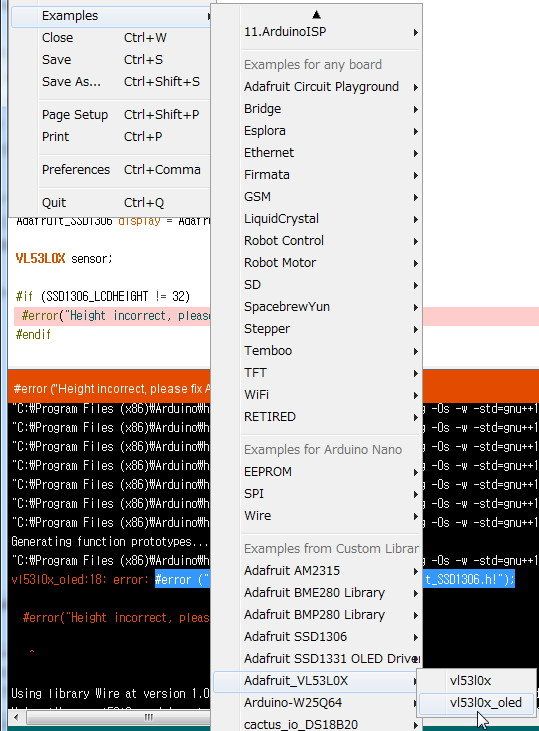Screen dimensions: 539x731
Task: Open the vl53l0x_oled example sketch
Action: tap(477, 703)
